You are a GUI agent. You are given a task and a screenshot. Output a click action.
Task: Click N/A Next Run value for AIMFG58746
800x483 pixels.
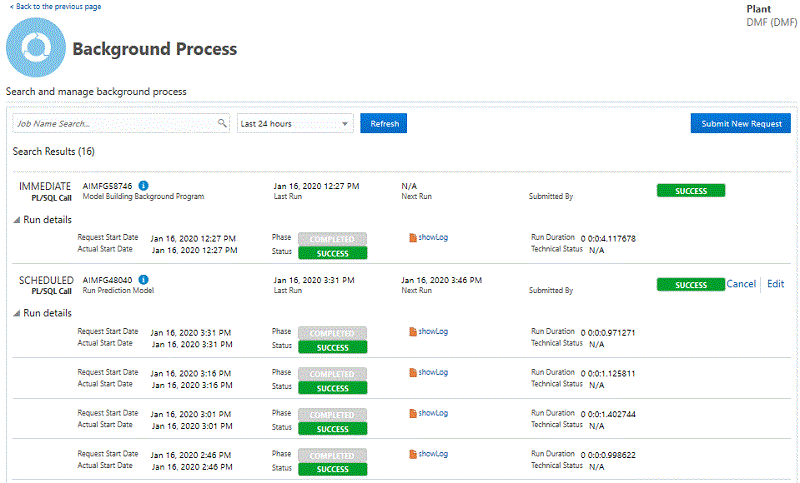point(409,186)
